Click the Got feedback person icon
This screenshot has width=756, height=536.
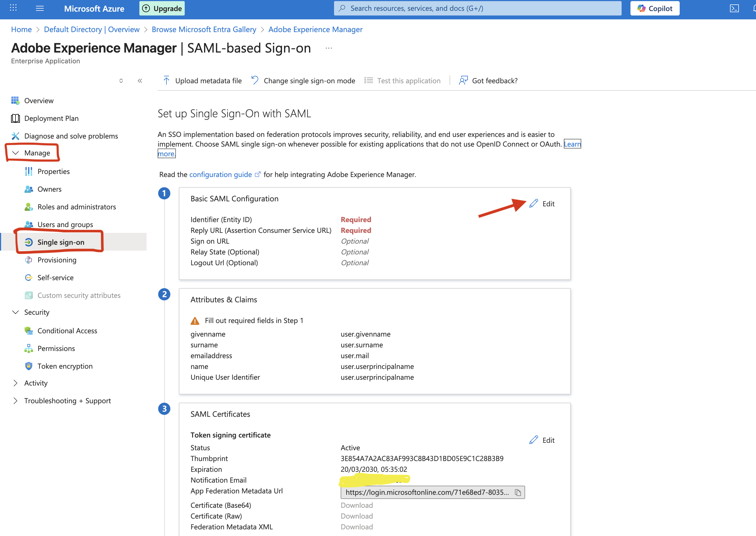click(463, 80)
